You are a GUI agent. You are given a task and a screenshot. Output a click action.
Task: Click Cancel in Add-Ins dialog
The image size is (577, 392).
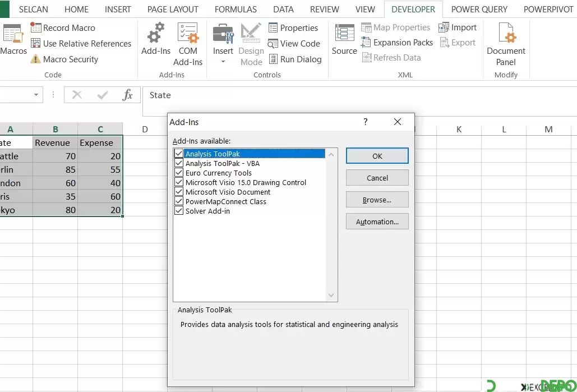point(377,178)
